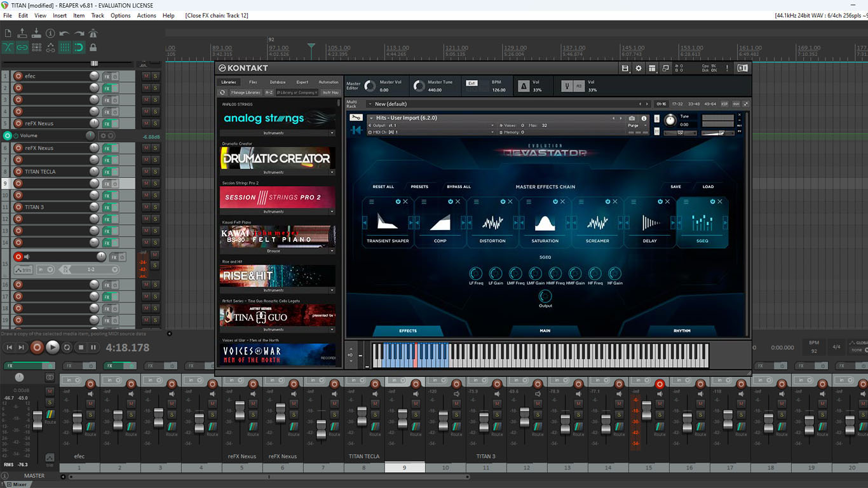Switch to the RHYTHM tab
Viewport: 868px width, 488px height.
tap(682, 330)
